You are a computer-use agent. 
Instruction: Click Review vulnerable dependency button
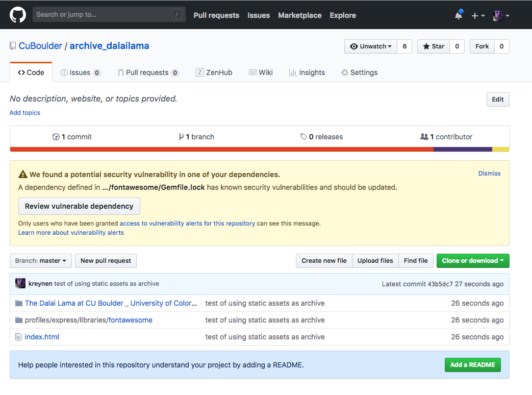coord(79,206)
